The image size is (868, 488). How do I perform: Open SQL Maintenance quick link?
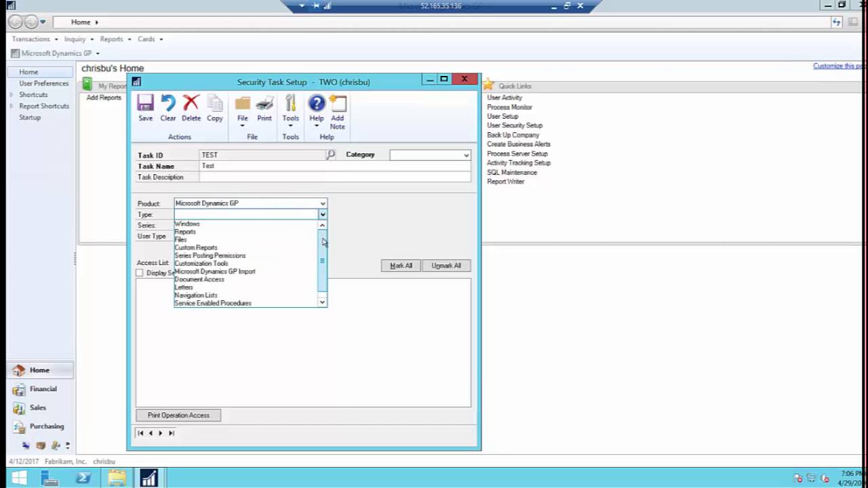coord(512,172)
